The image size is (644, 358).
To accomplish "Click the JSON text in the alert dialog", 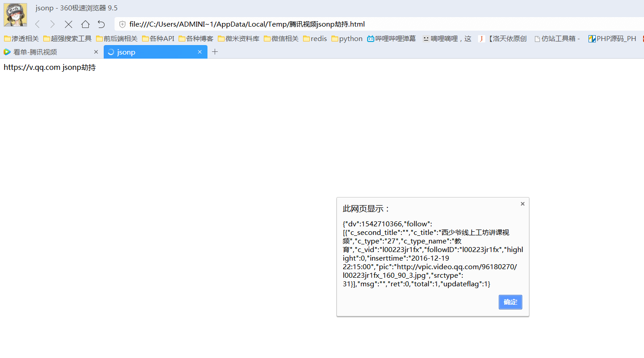I will (432, 254).
